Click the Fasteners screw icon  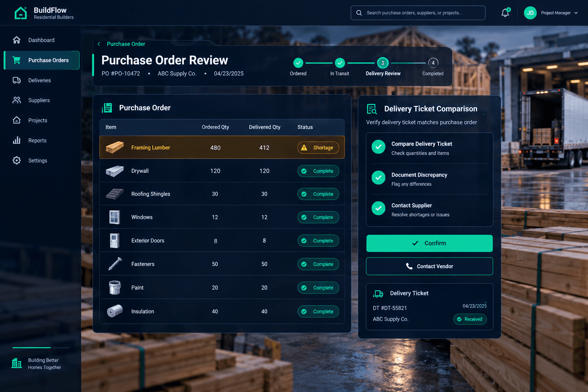[115, 264]
